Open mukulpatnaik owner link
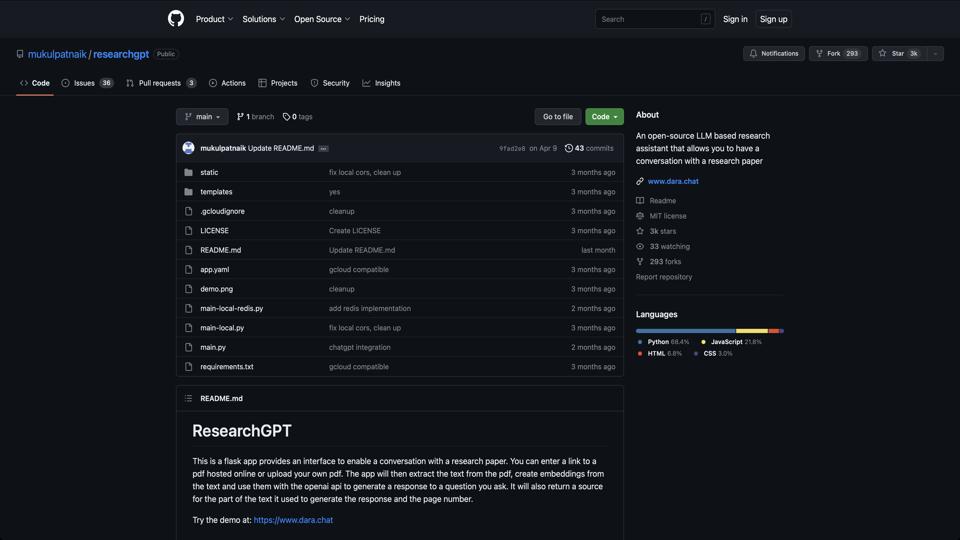960x540 pixels. pyautogui.click(x=57, y=54)
